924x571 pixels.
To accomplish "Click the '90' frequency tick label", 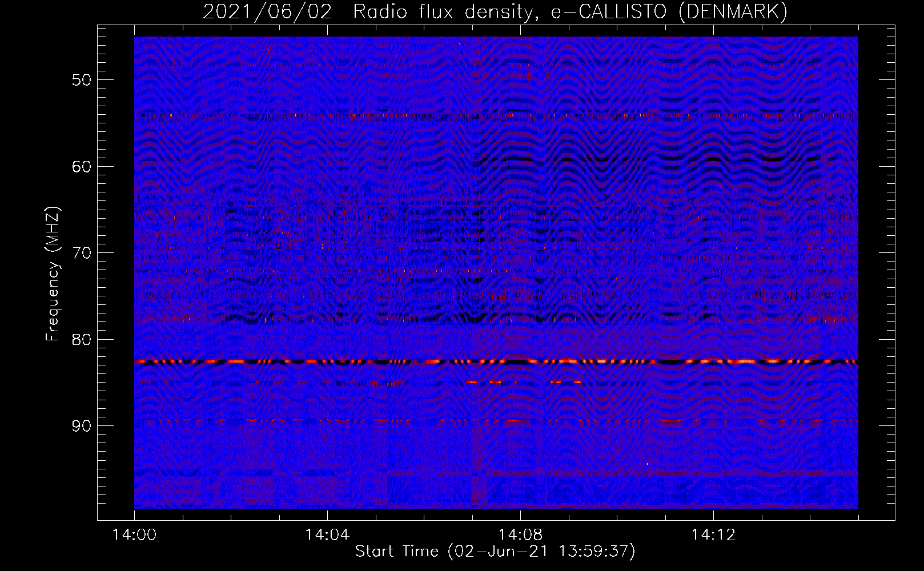I will 82,427.
